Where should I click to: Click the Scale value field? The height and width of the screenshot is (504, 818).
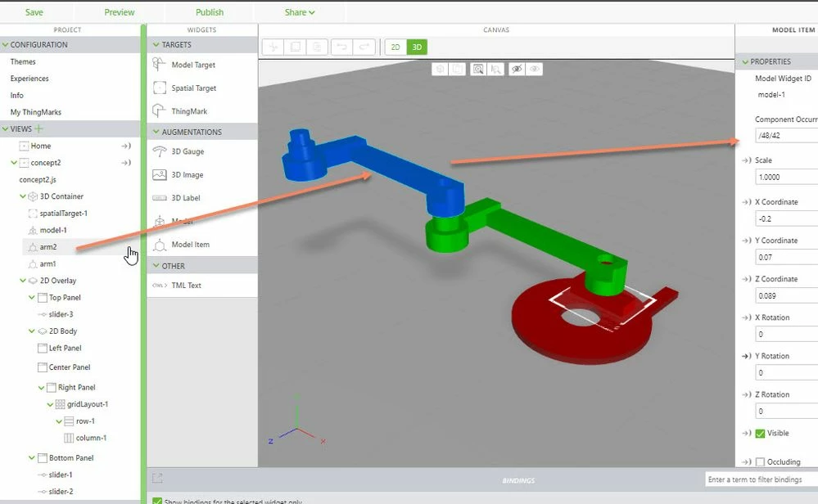click(x=787, y=178)
